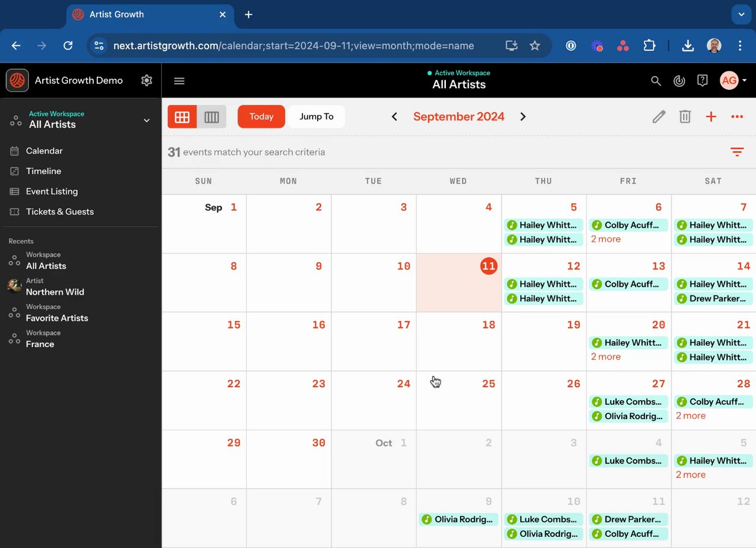Open Olivia Rodrigo event on October 9
This screenshot has width=756, height=548.
(x=459, y=519)
